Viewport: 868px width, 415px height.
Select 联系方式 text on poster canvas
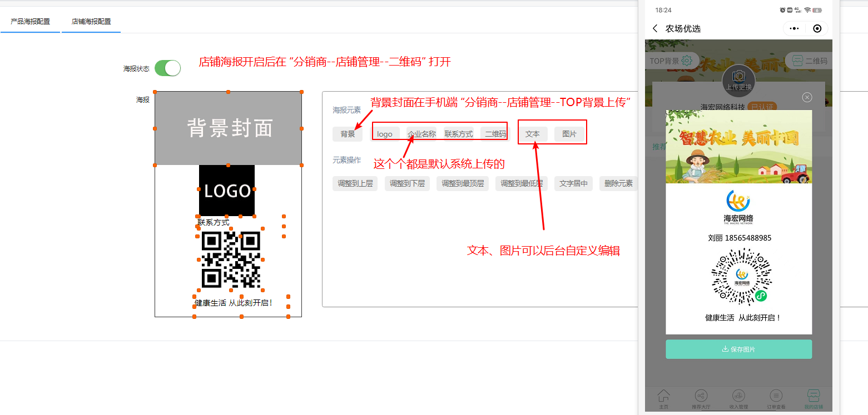click(x=214, y=223)
